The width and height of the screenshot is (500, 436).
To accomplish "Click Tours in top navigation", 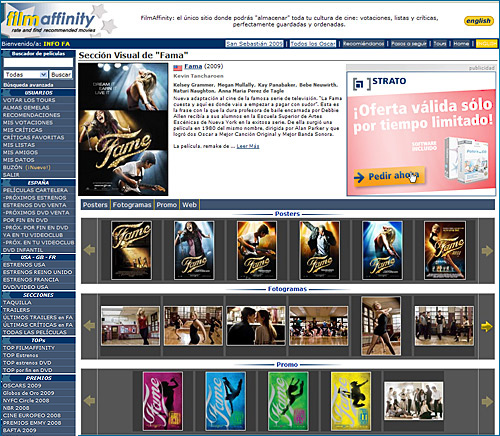I will click(440, 44).
